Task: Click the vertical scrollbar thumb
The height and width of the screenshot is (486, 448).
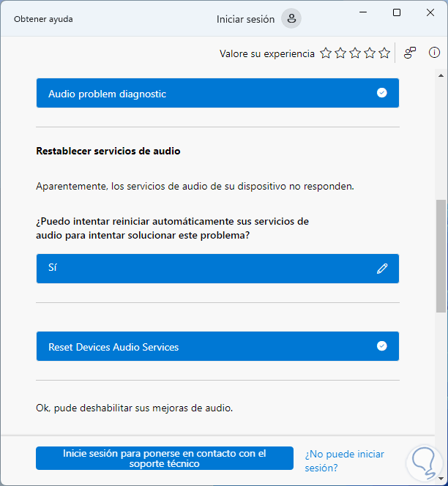Action: (441, 256)
